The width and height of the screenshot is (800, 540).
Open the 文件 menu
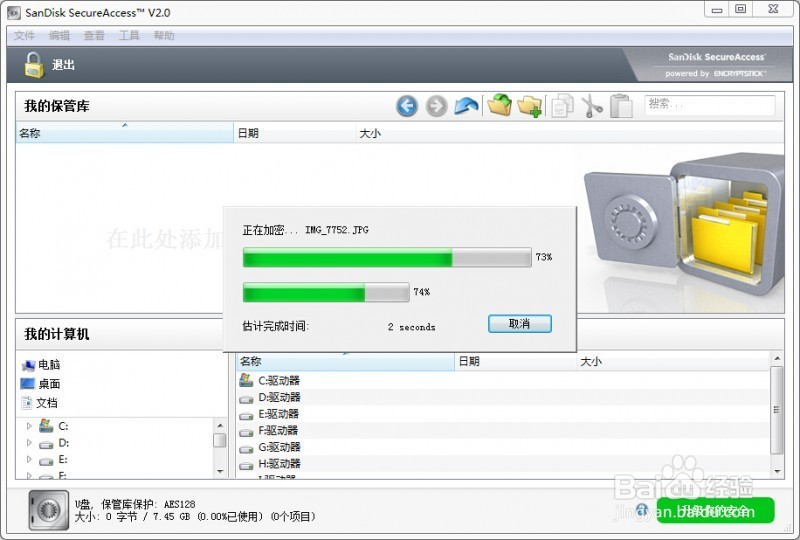tap(24, 35)
